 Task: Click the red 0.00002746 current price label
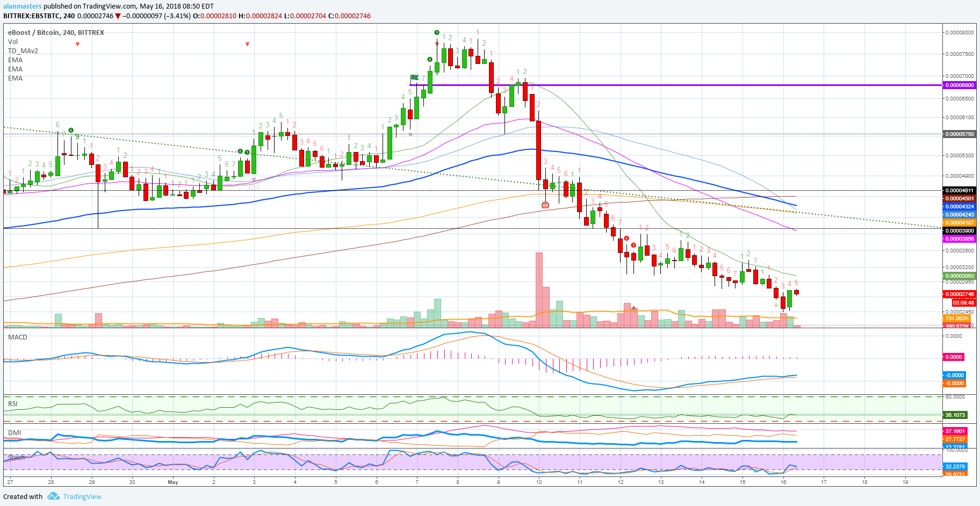(960, 294)
